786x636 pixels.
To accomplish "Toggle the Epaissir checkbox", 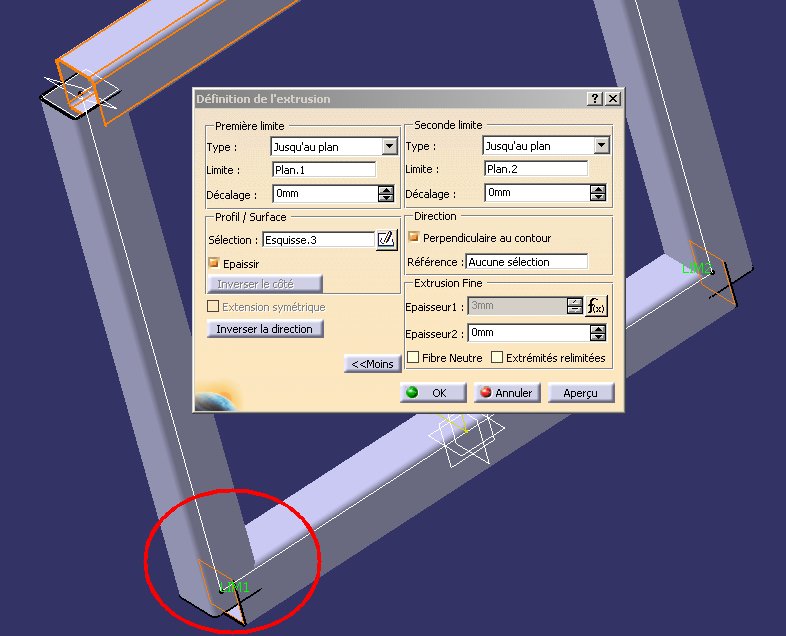I will coord(214,263).
